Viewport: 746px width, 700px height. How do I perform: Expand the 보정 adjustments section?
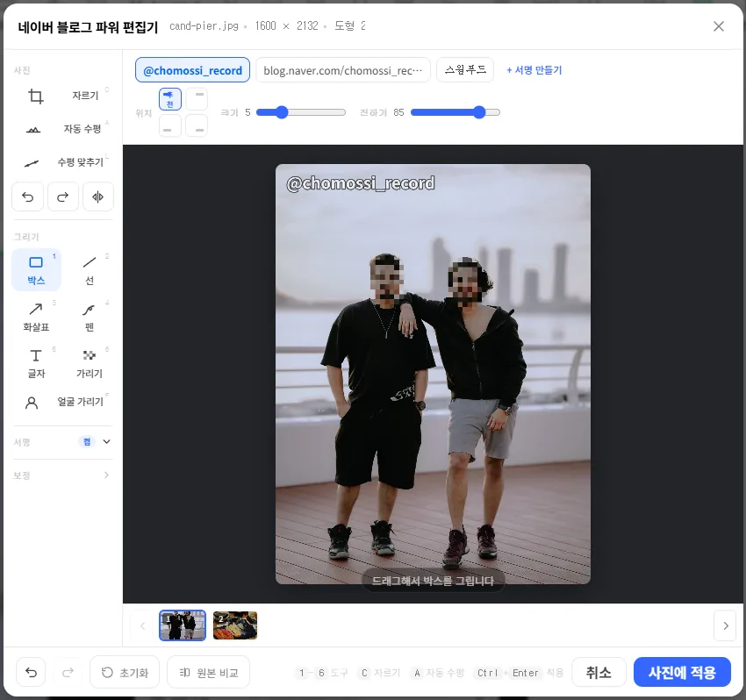pos(63,475)
